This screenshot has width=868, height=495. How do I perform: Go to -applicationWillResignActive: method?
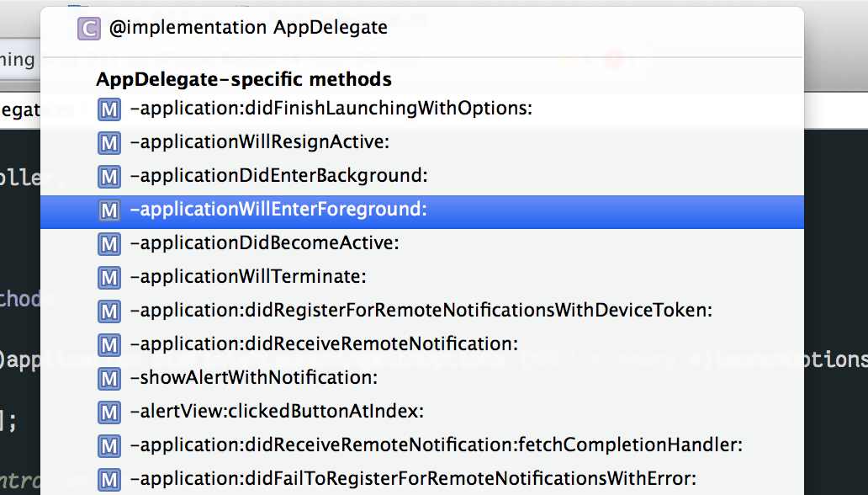(259, 142)
